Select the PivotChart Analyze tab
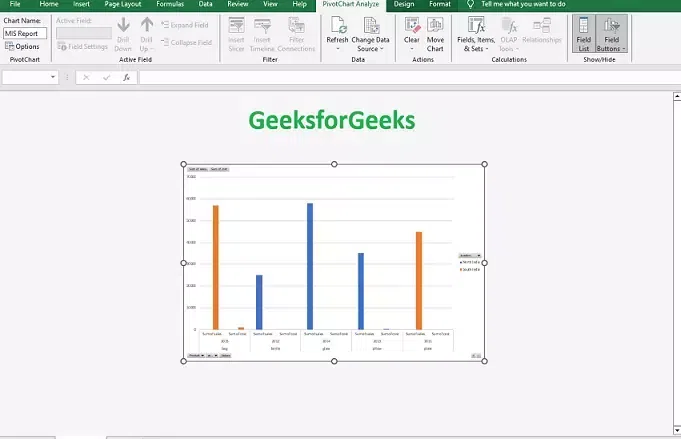The height and width of the screenshot is (439, 681). (351, 4)
